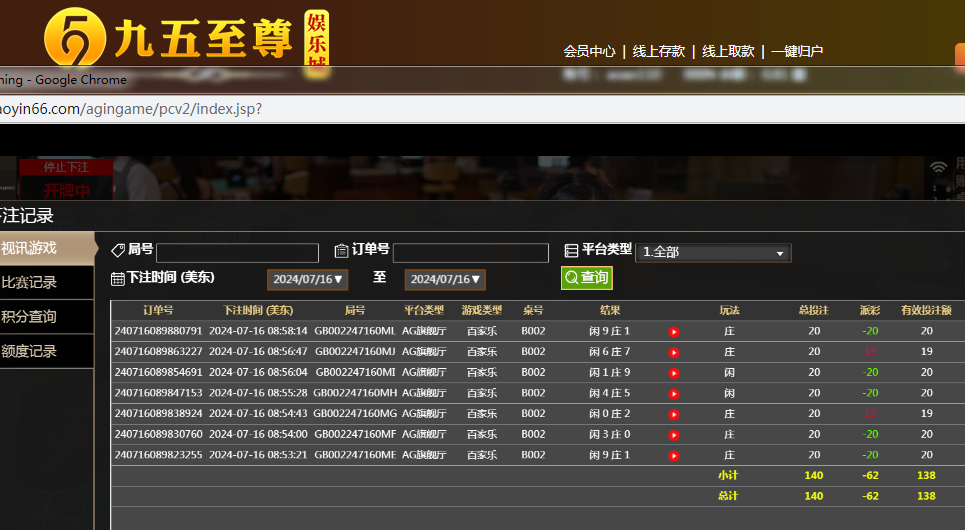
Task: Play video replay for order 240716089863227
Action: [674, 352]
